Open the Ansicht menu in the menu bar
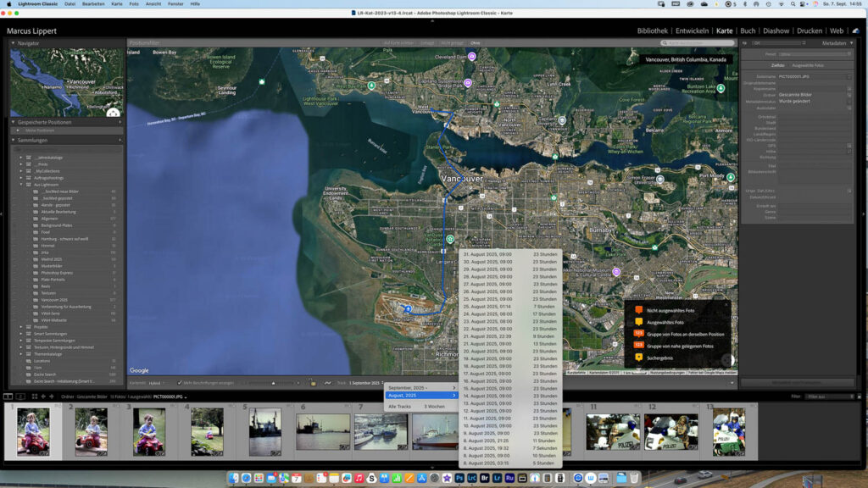868x488 pixels. [153, 4]
